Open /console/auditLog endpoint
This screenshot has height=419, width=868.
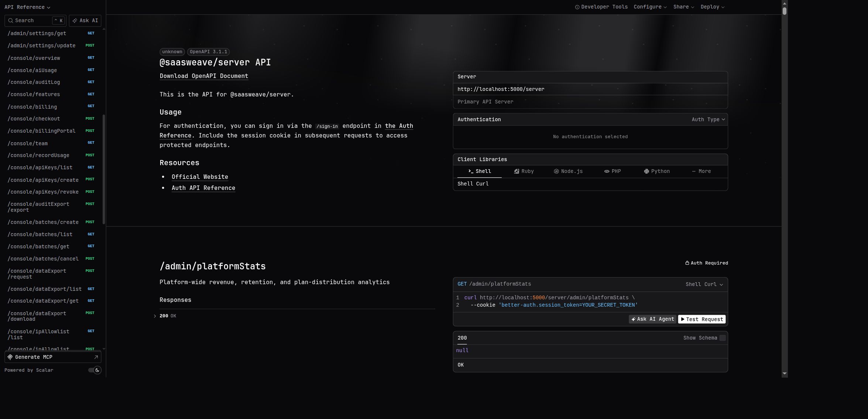[x=51, y=82]
